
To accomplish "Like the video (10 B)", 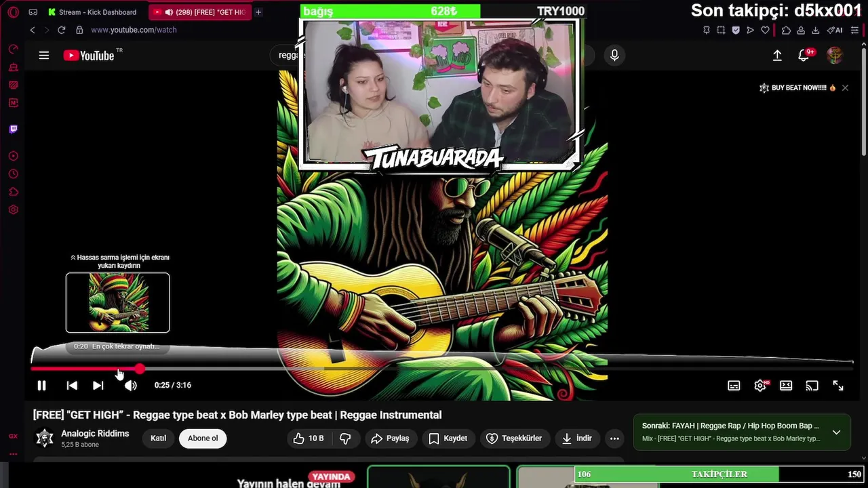I will [x=309, y=439].
